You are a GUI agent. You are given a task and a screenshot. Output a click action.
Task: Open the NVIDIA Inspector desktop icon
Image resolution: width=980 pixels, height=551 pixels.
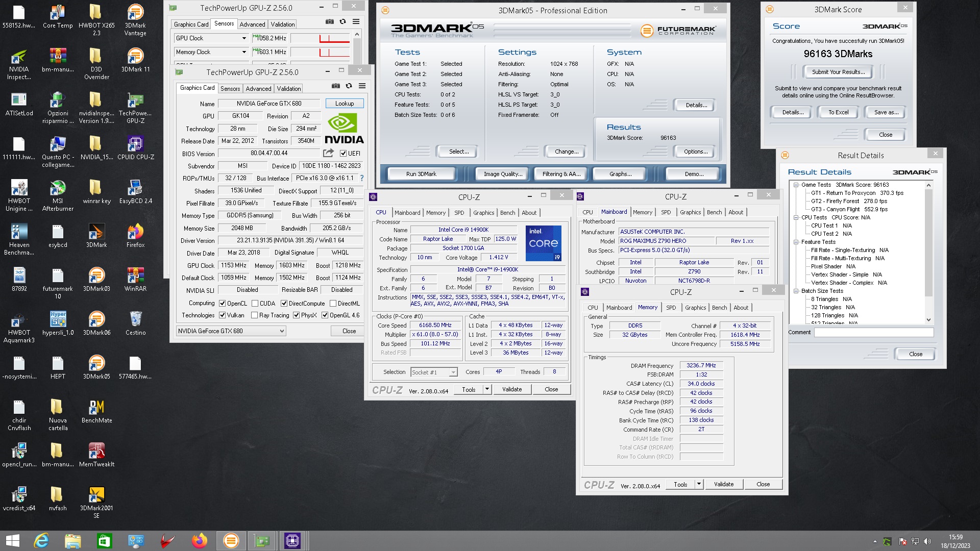(x=19, y=64)
